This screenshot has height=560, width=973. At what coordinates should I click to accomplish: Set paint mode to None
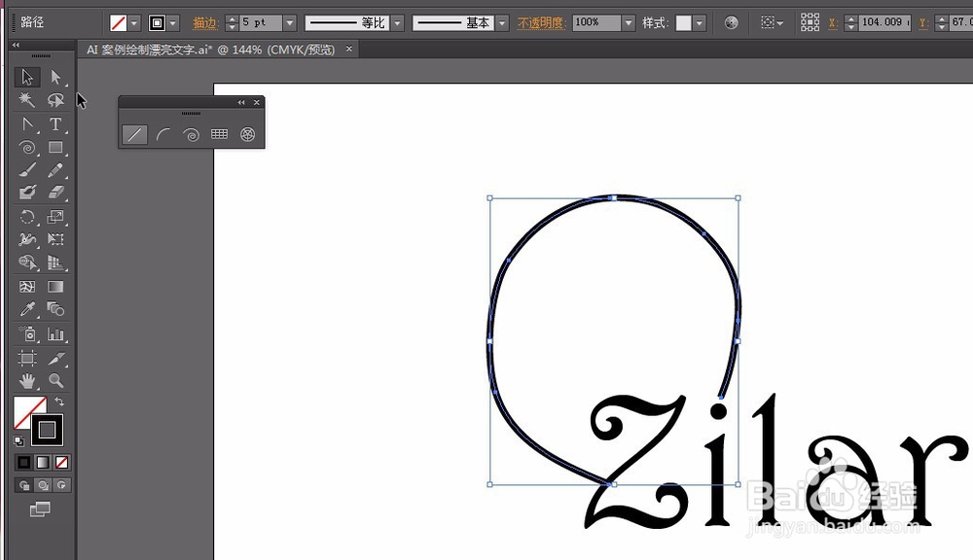point(61,463)
